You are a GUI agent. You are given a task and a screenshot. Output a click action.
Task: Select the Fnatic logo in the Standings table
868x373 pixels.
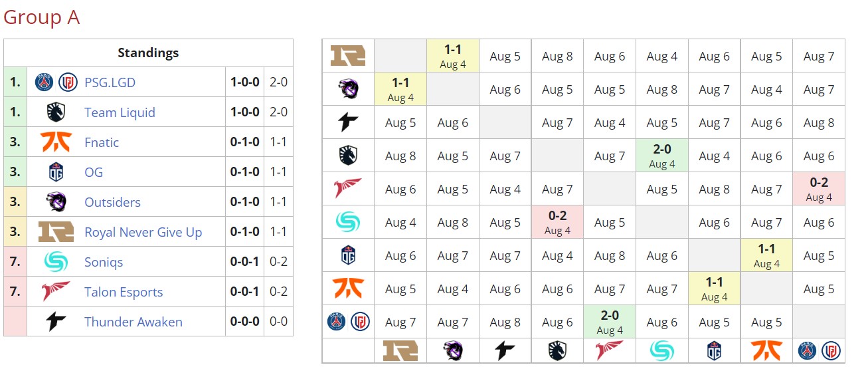pos(56,142)
